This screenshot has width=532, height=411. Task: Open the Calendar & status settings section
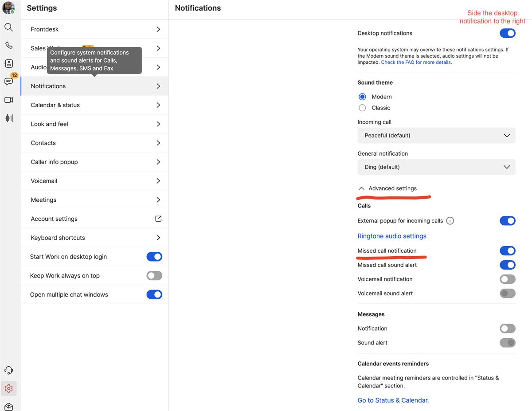click(94, 105)
